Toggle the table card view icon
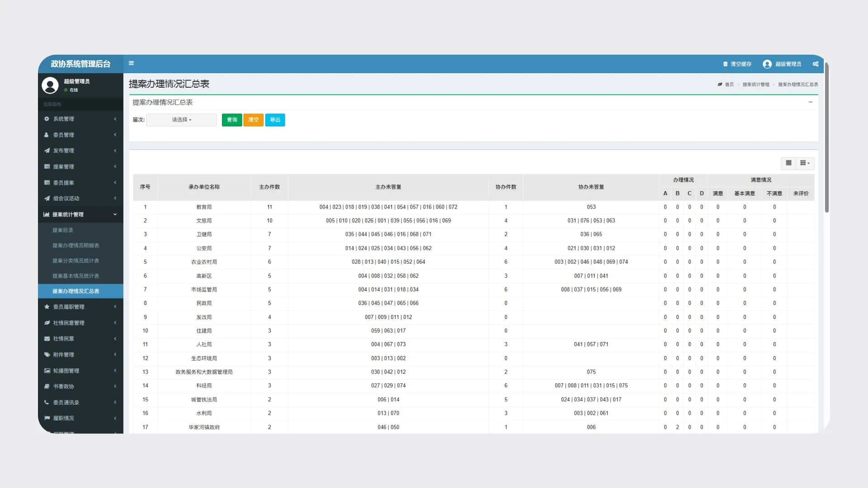 (788, 163)
